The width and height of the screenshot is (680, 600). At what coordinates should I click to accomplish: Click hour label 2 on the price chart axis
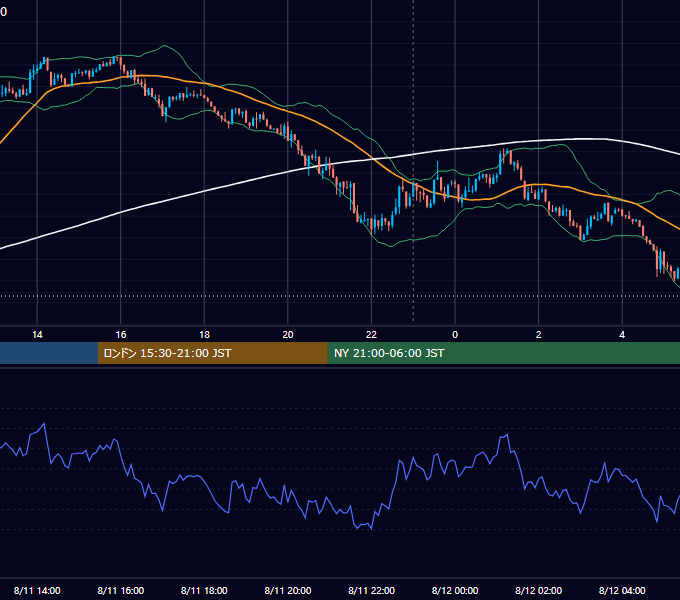click(x=539, y=335)
